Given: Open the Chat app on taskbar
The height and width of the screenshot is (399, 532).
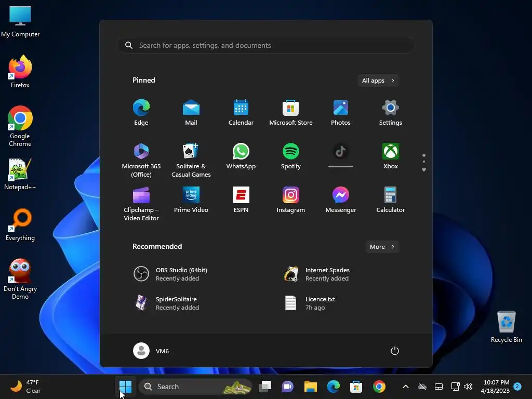Looking at the screenshot, I should [x=288, y=387].
